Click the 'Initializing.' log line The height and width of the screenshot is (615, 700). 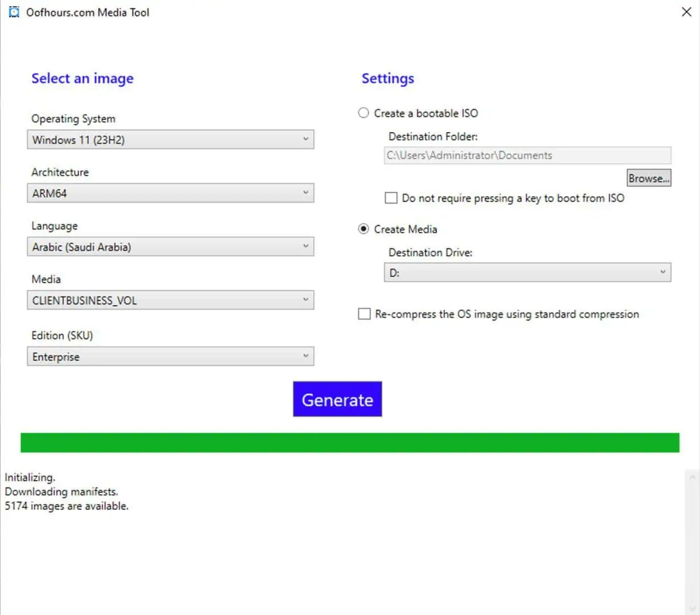click(x=30, y=477)
